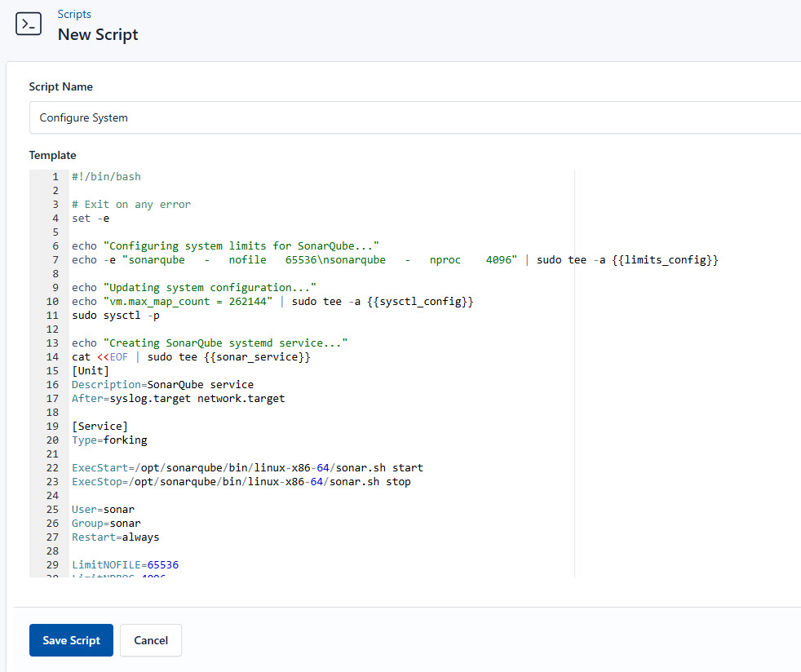Click the 'sudo sysctl -p' line
The height and width of the screenshot is (672, 801).
(116, 316)
